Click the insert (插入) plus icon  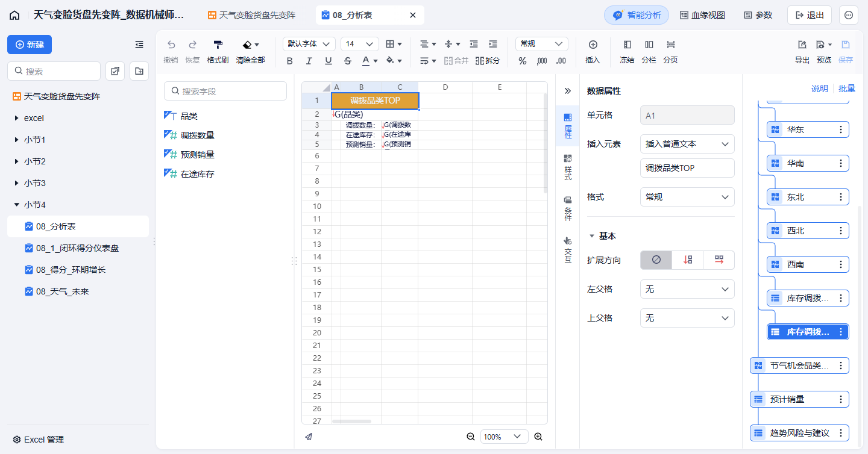coord(593,45)
